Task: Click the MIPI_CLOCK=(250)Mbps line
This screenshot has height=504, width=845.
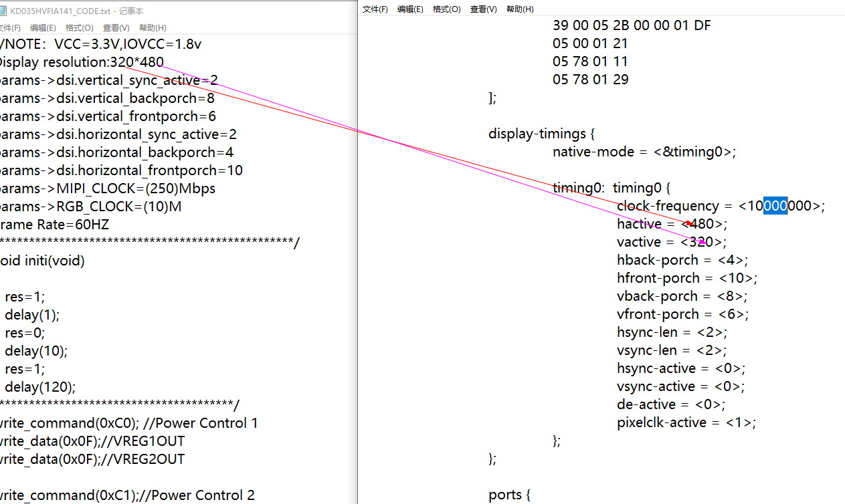Action: [107, 188]
